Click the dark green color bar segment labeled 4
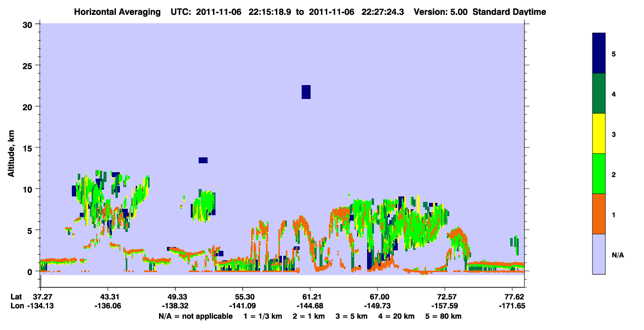Image resolution: width=644 pixels, height=330 pixels. click(598, 94)
